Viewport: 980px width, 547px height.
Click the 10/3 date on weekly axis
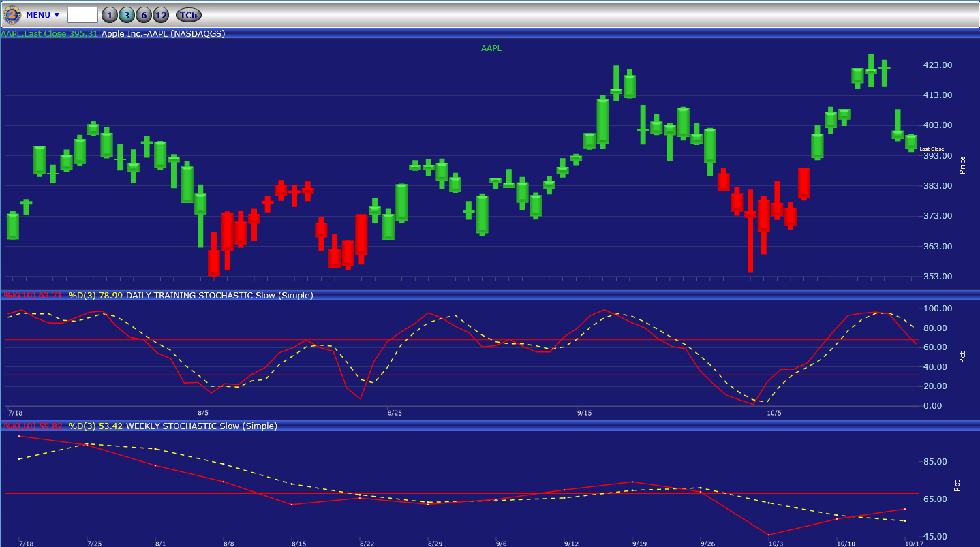[776, 544]
